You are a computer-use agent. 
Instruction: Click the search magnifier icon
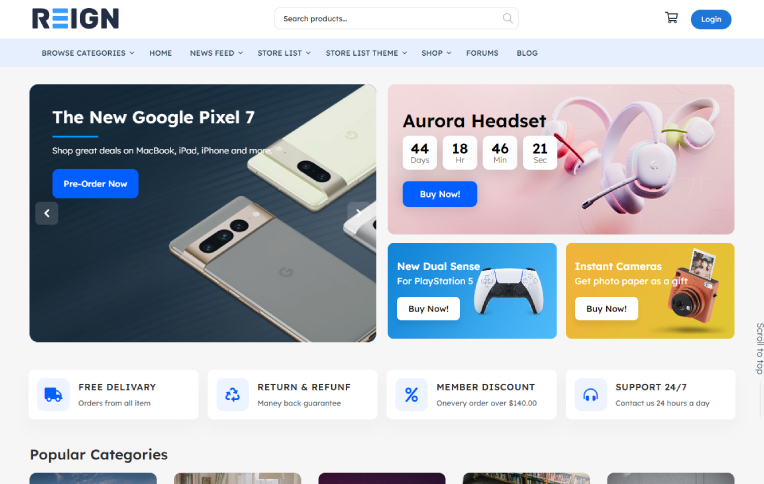point(508,18)
